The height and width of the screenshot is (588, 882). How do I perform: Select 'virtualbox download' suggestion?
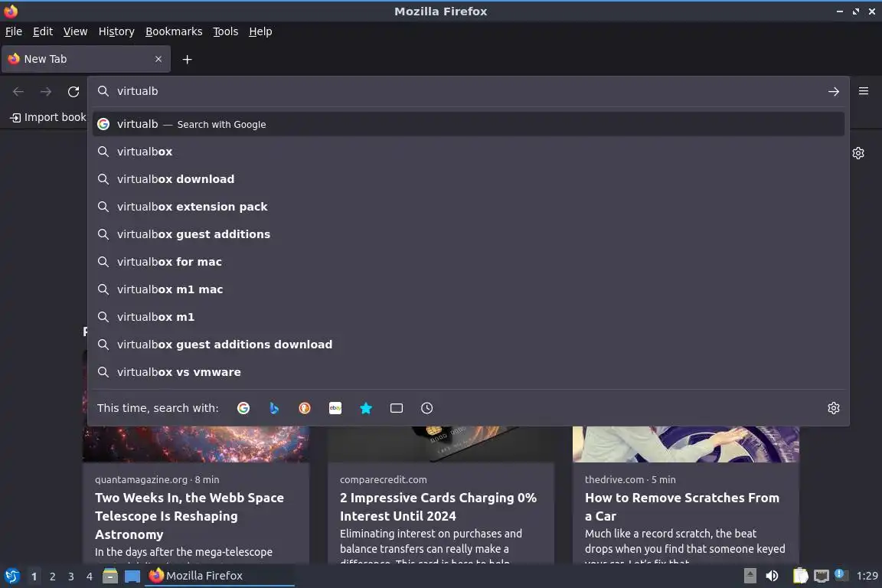pos(468,179)
